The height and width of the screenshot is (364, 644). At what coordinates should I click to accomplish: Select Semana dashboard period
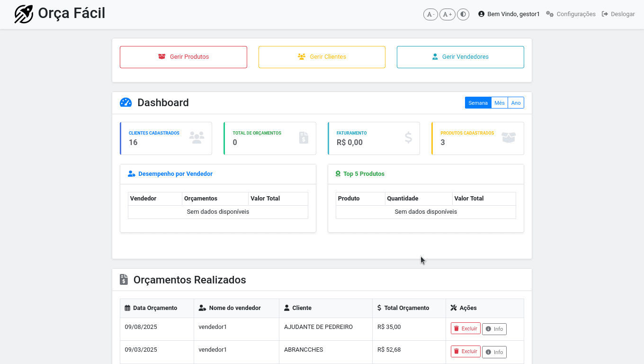coord(478,103)
